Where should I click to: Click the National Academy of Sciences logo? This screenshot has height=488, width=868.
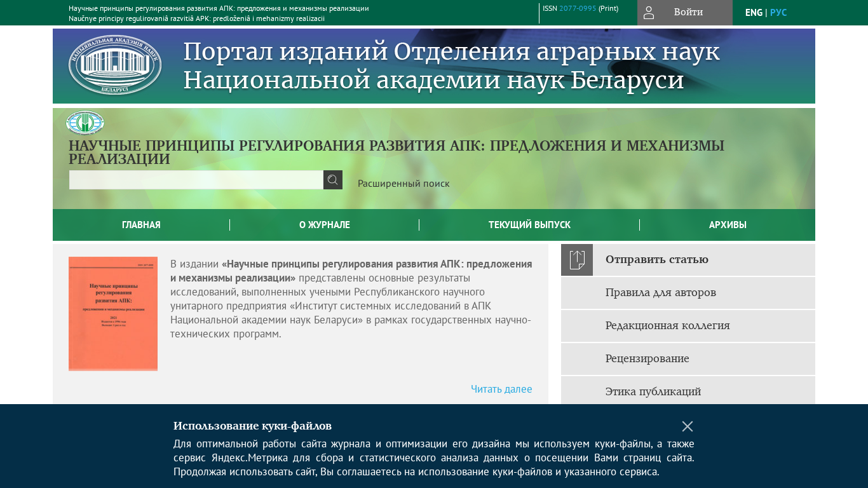click(x=115, y=65)
